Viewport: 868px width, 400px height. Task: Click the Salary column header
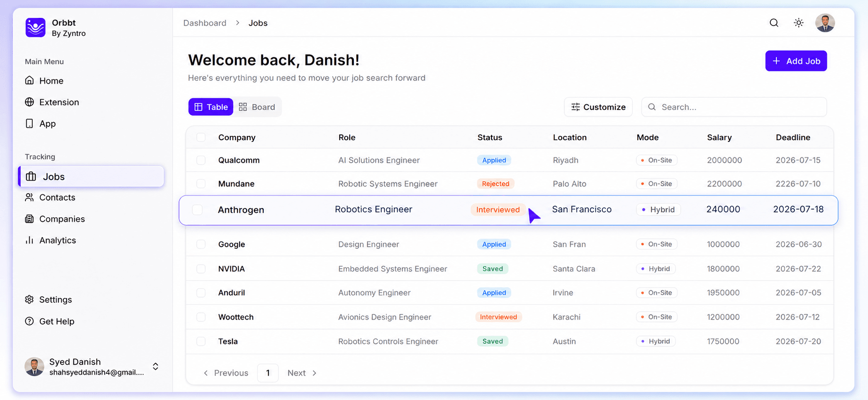pos(719,137)
